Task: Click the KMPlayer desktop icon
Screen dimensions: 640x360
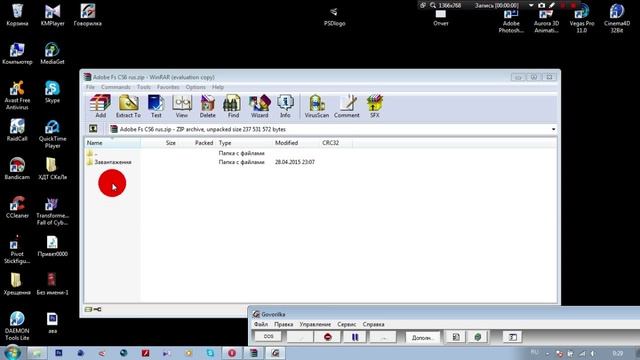Action: click(x=52, y=15)
